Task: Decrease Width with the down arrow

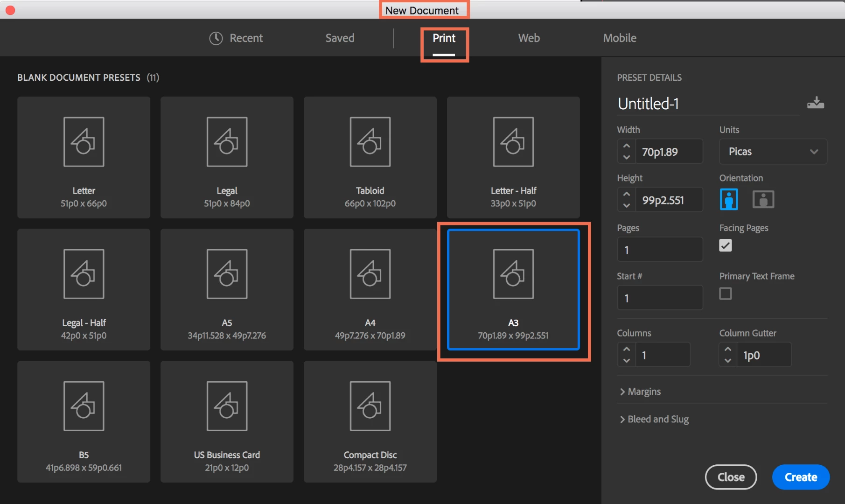Action: [627, 157]
